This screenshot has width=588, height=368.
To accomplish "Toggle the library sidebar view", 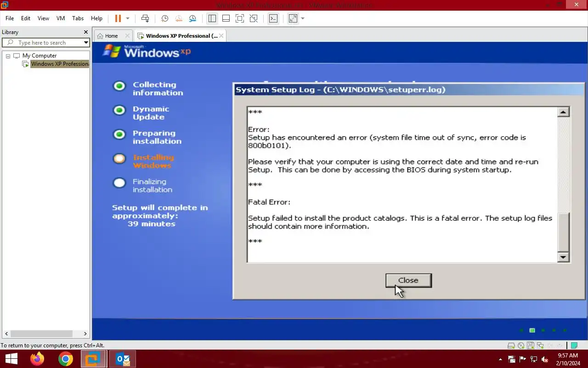I will [x=212, y=18].
